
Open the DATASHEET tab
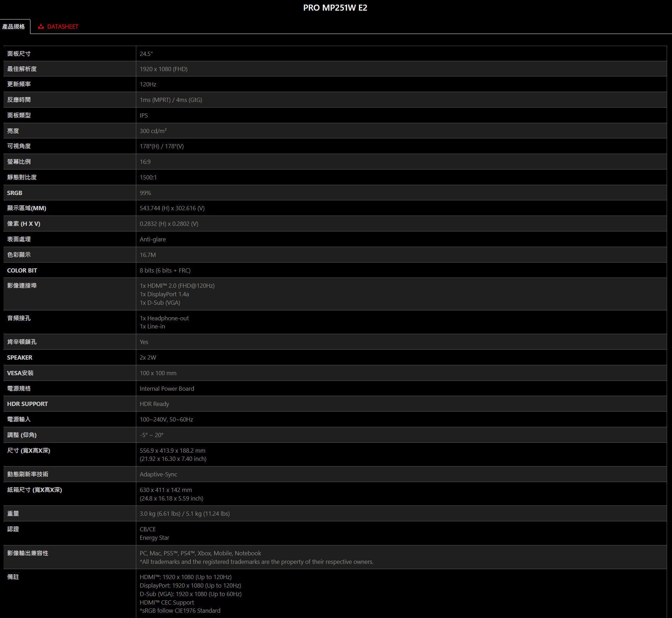tap(58, 27)
